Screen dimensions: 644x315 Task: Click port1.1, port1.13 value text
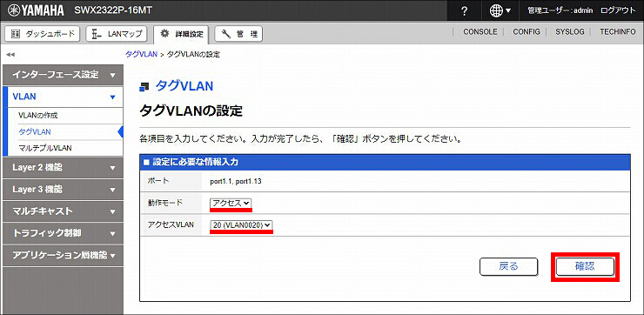click(x=236, y=181)
